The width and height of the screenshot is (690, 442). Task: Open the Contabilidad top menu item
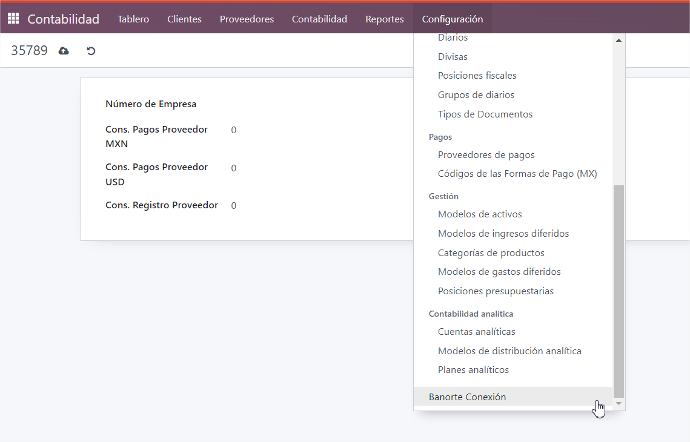click(x=319, y=19)
